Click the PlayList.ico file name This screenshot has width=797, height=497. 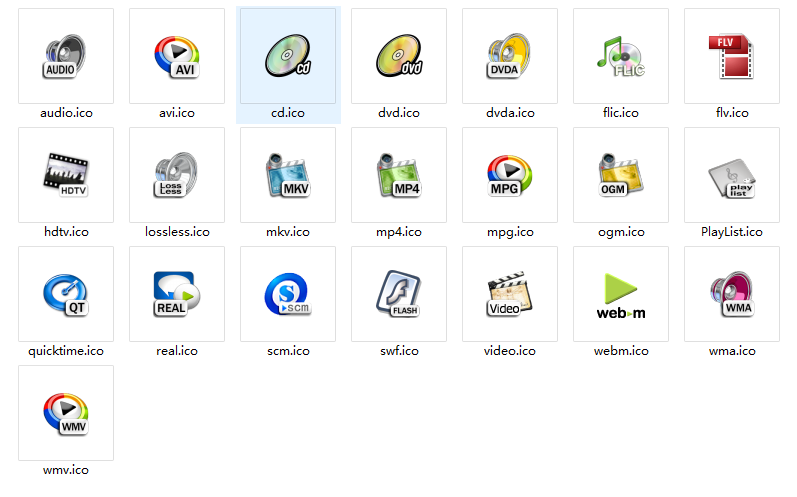coord(732,232)
